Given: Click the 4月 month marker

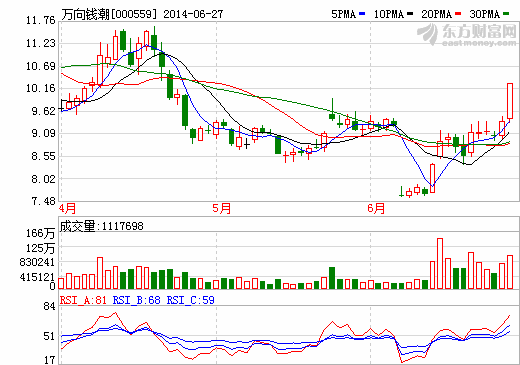Looking at the screenshot, I should (x=67, y=209).
